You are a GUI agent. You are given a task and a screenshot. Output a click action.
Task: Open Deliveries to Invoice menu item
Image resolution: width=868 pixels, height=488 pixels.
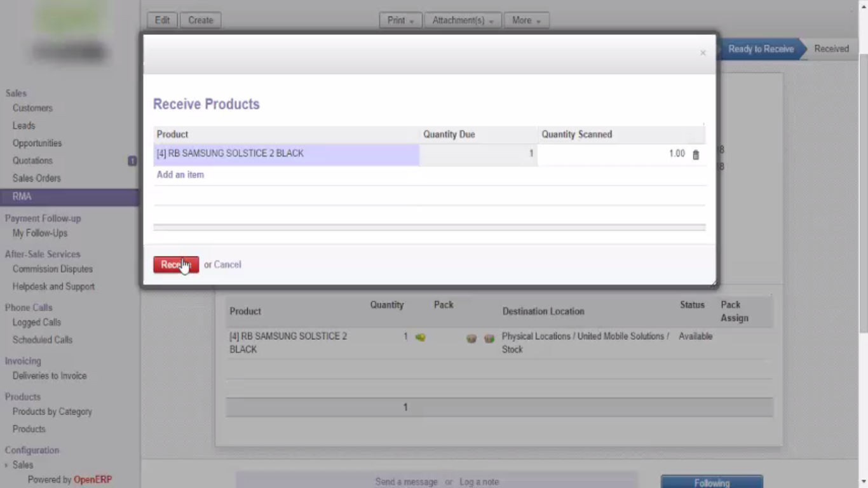click(x=50, y=376)
